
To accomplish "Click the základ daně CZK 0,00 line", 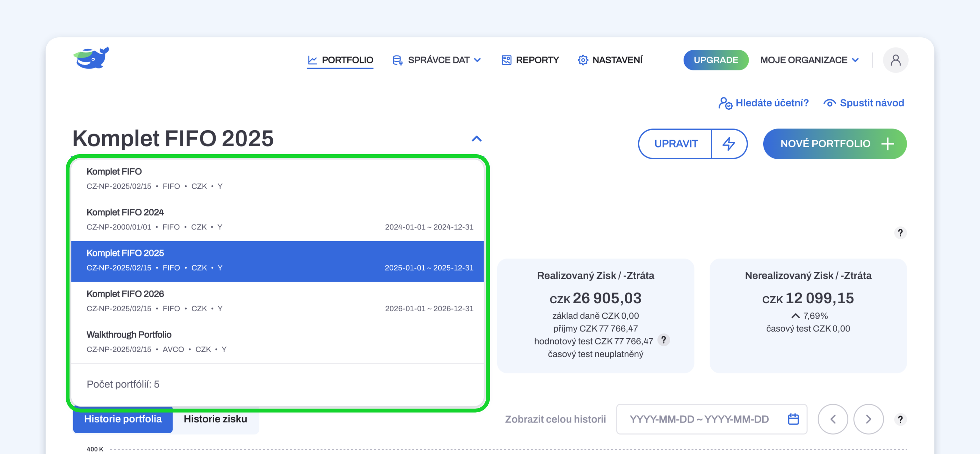I will point(595,316).
